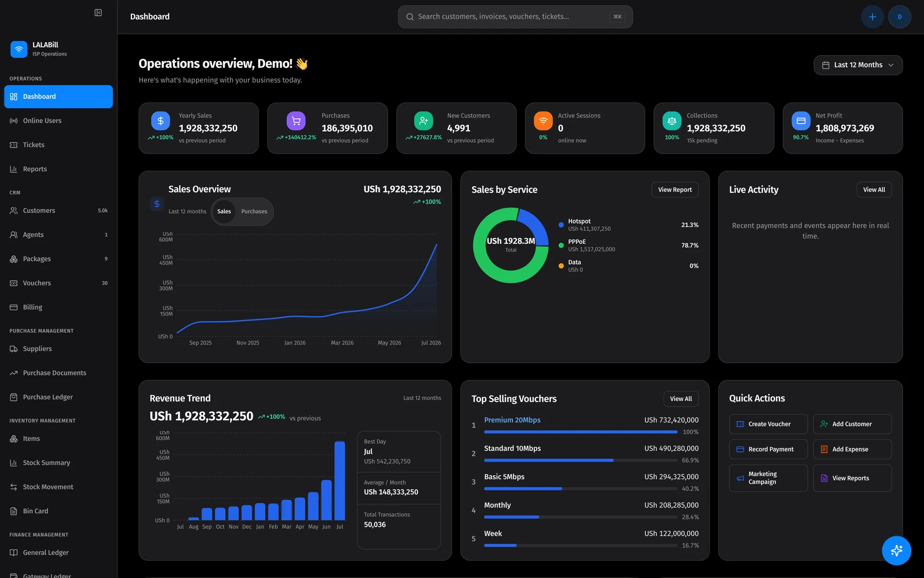
Task: Click the New Customers user-plus icon
Action: tap(424, 121)
